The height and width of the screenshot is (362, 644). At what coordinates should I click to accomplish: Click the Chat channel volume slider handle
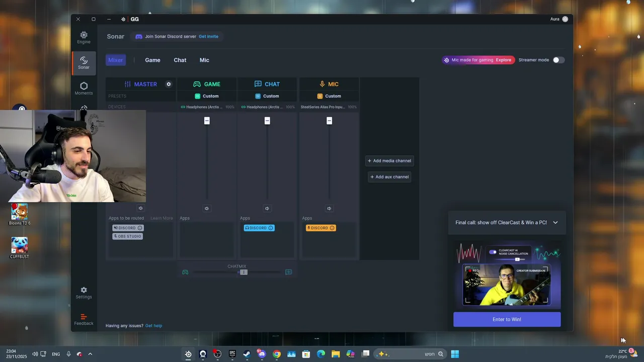point(267,121)
